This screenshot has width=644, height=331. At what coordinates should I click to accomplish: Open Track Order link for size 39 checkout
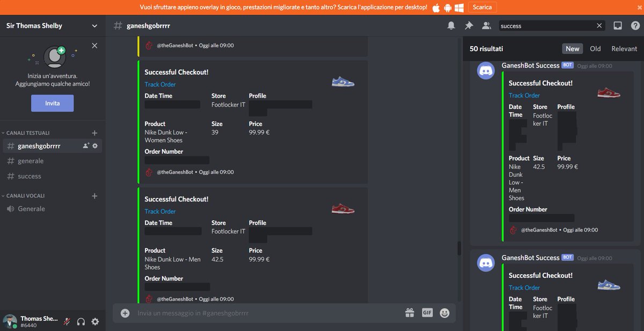[160, 84]
